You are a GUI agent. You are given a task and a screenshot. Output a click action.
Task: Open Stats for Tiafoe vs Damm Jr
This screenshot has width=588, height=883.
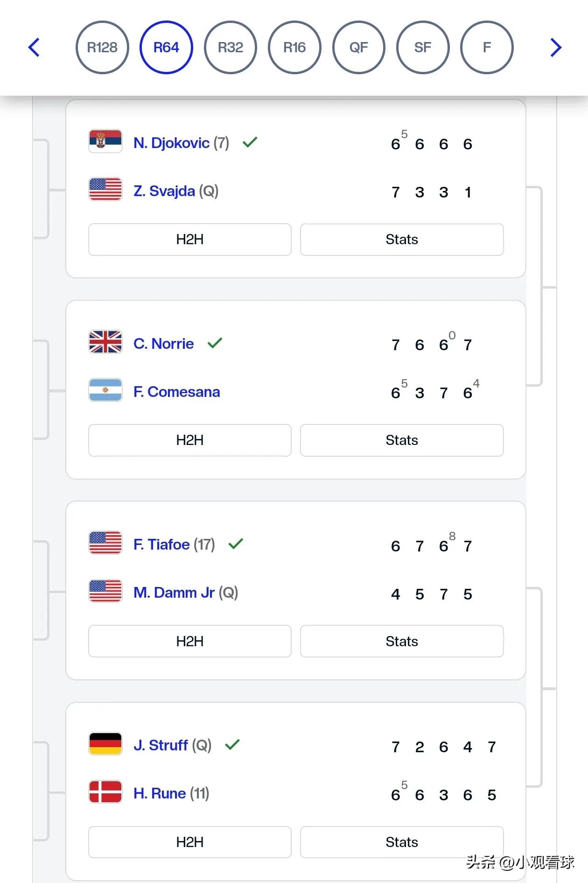402,641
